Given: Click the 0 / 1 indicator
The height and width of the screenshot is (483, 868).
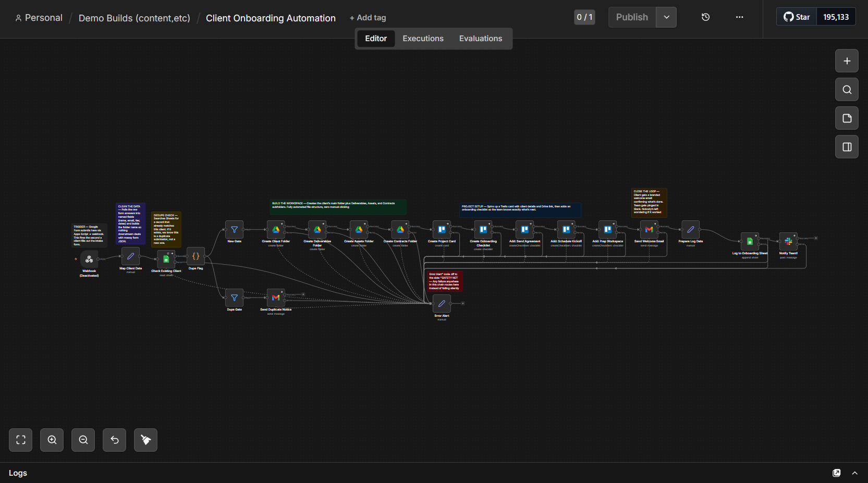Looking at the screenshot, I should pyautogui.click(x=584, y=17).
